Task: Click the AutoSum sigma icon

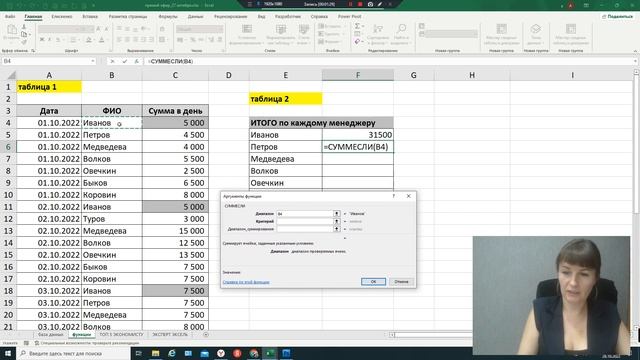Action: 357,26
